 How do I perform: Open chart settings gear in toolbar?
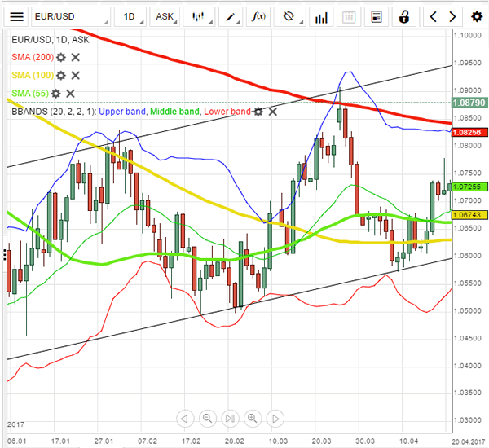point(477,16)
